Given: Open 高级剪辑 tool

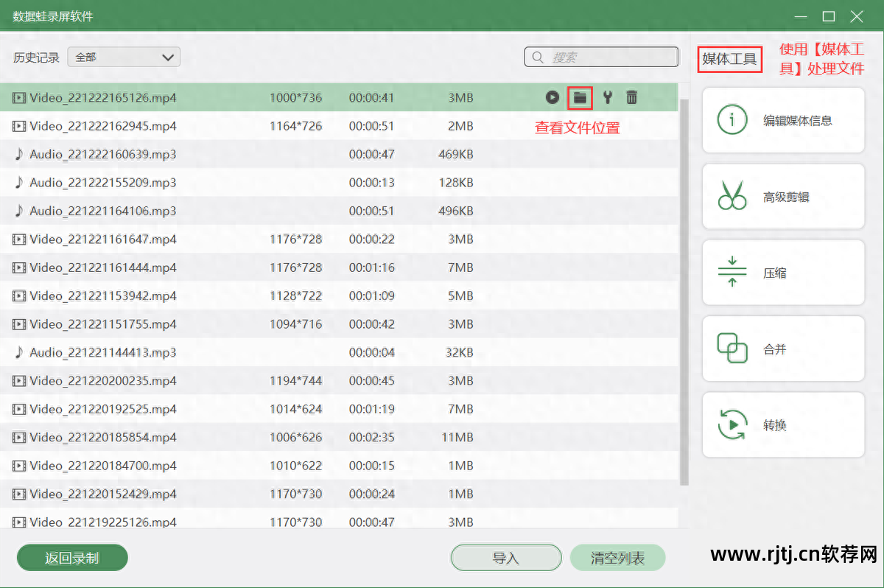Looking at the screenshot, I should (x=783, y=197).
